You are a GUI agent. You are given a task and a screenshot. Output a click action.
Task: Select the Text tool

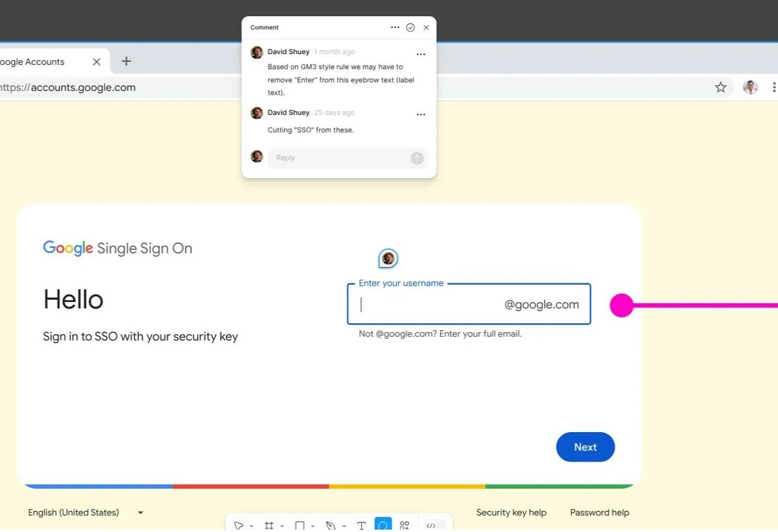(x=362, y=526)
